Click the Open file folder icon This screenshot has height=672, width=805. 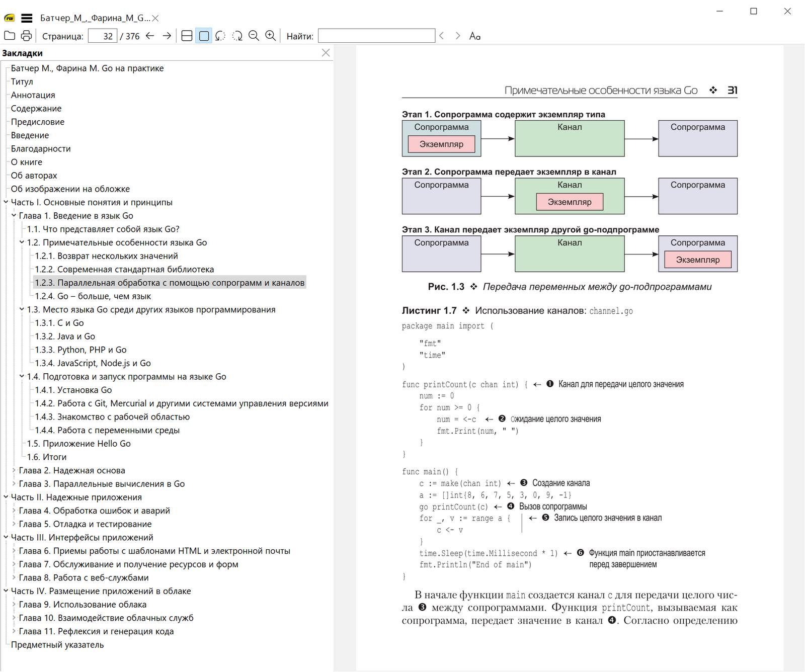[10, 36]
